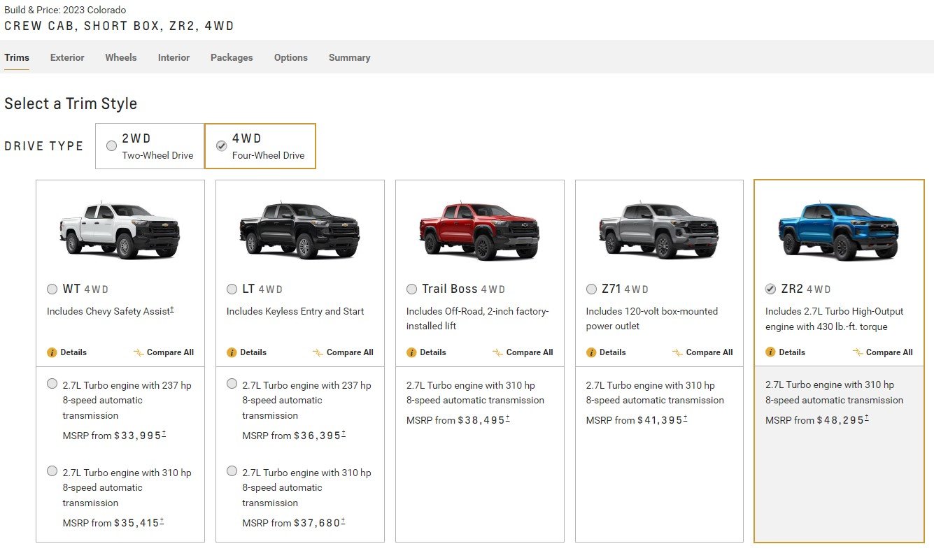View the Summary tab

click(349, 57)
